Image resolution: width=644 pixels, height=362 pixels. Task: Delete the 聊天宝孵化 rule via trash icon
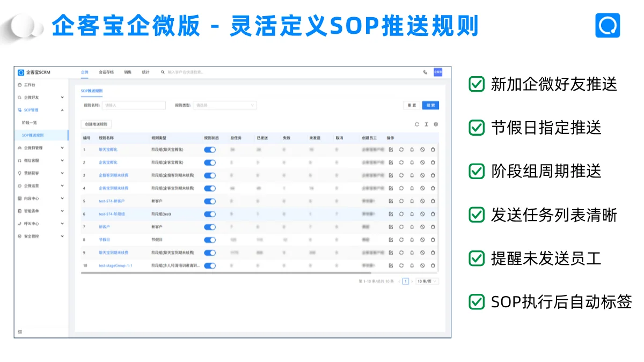point(433,149)
